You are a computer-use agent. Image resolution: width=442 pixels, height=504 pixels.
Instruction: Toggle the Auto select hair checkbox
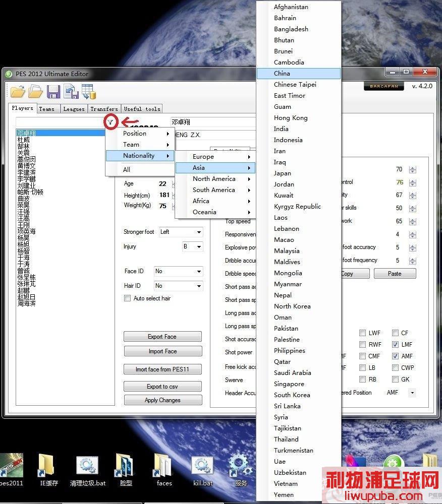pyautogui.click(x=127, y=298)
